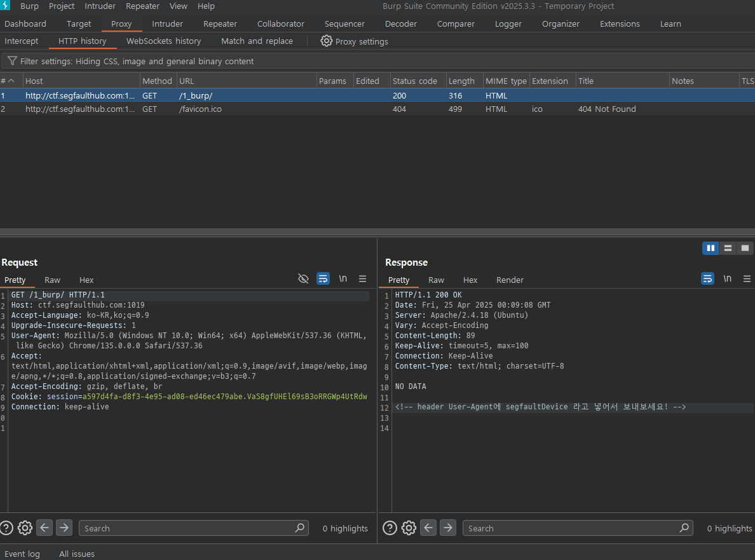
Task: Go to previous match in Response search
Action: pos(428,528)
